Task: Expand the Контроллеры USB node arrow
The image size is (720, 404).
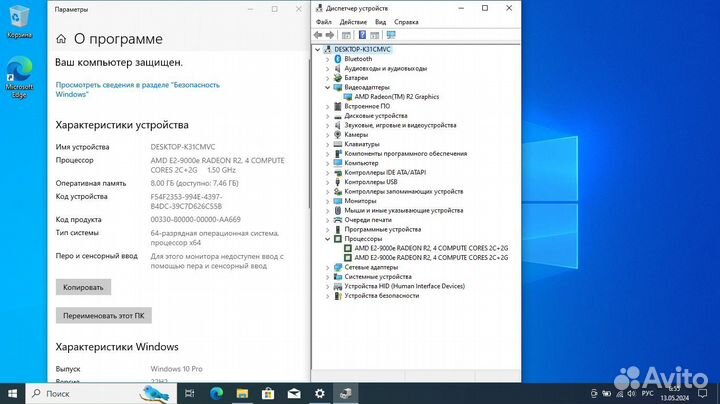Action: [x=327, y=182]
